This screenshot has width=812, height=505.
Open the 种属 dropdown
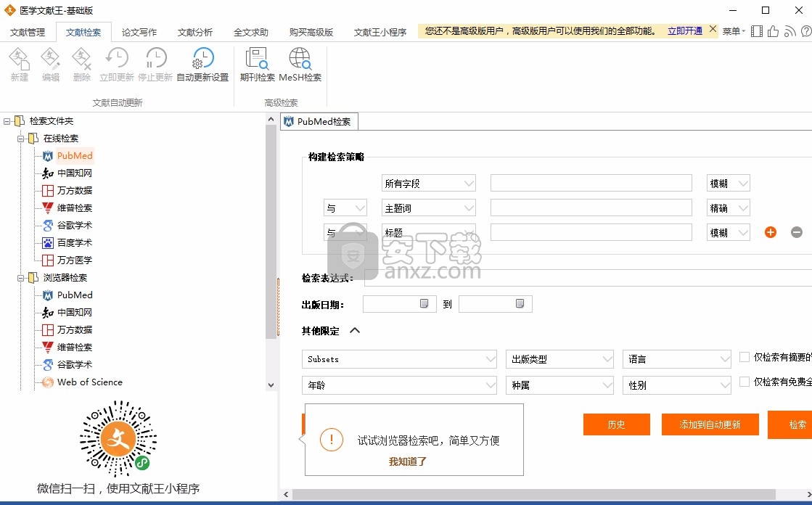pyautogui.click(x=559, y=385)
